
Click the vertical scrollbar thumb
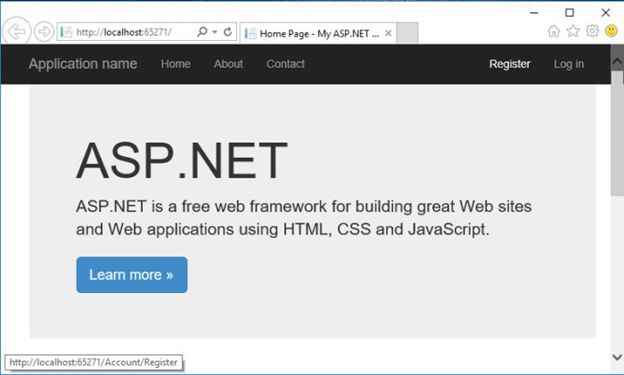click(x=617, y=133)
